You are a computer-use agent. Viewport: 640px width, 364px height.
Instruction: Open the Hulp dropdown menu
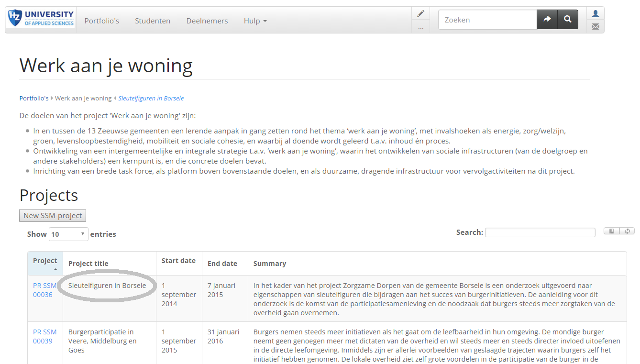coord(255,21)
